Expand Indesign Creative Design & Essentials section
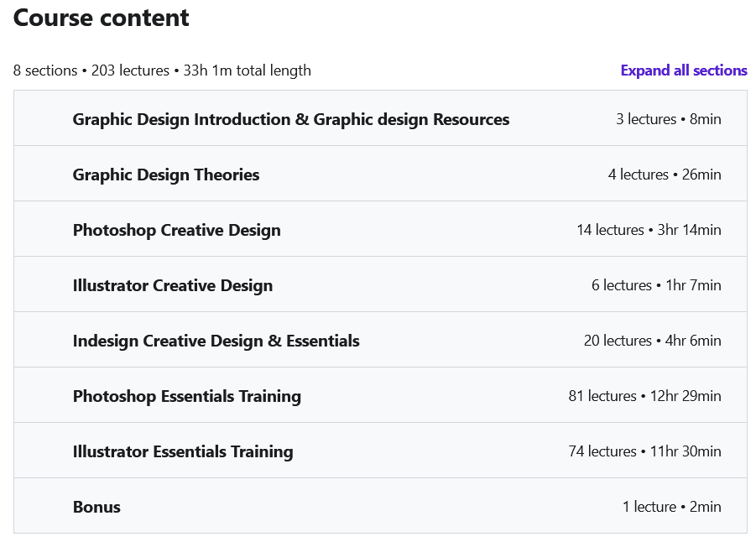Viewport: 756px width, 542px height. (x=380, y=340)
